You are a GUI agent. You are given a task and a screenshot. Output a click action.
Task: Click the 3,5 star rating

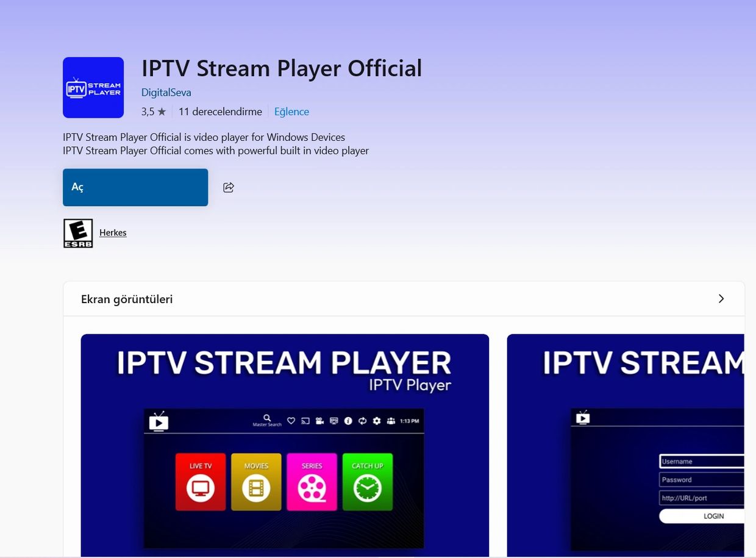(x=154, y=112)
